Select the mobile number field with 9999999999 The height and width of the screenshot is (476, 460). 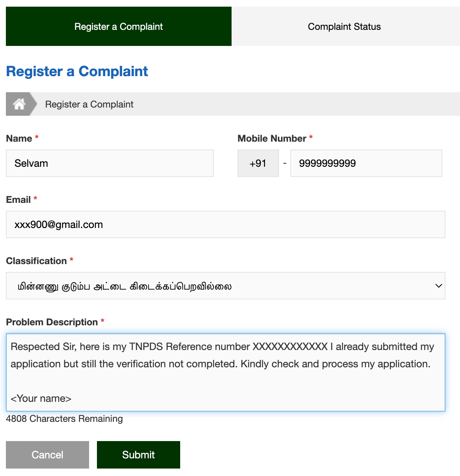[x=366, y=163]
